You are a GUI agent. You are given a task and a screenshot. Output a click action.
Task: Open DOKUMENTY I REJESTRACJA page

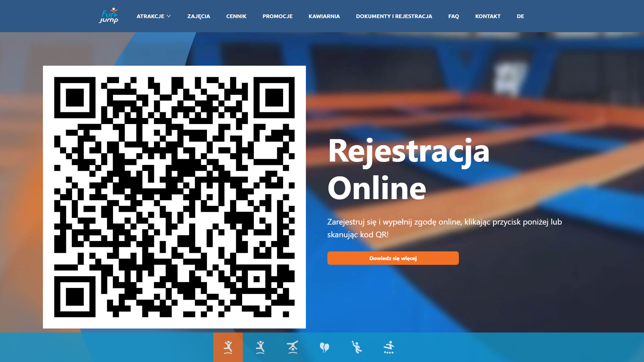394,16
